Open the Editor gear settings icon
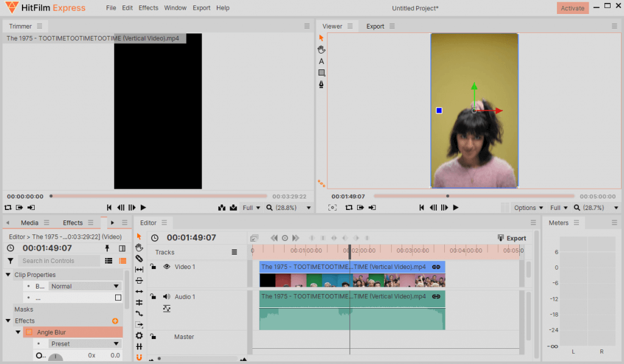 click(x=139, y=335)
